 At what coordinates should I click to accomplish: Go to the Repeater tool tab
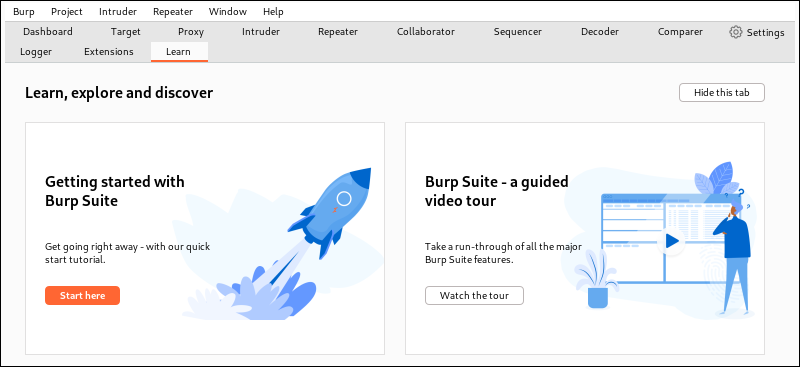click(338, 32)
